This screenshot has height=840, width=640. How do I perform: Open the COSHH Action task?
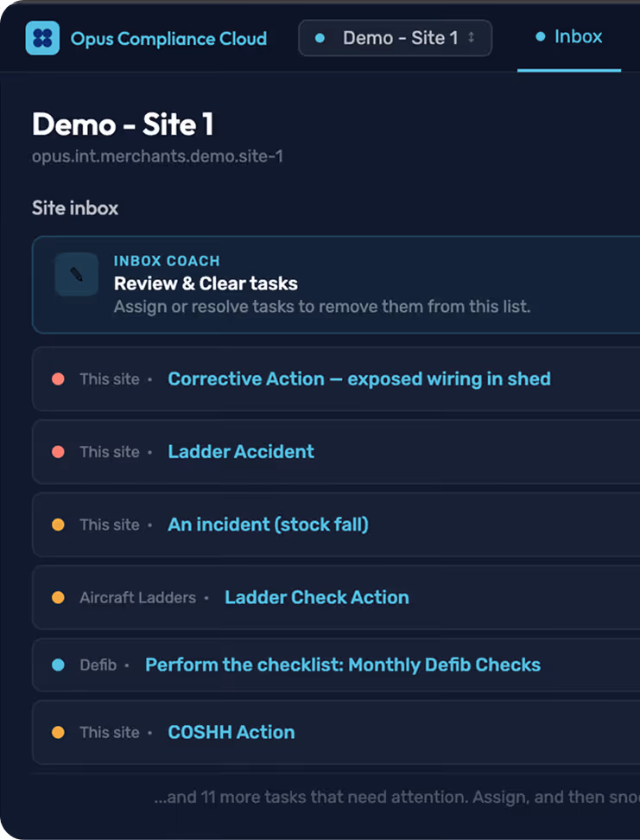point(231,732)
